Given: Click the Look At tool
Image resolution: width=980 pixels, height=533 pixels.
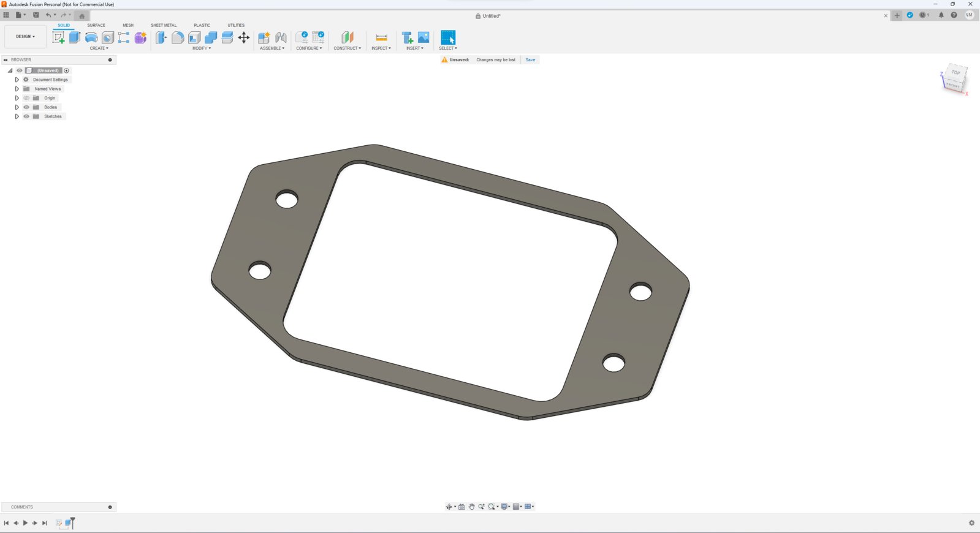Looking at the screenshot, I should tap(462, 507).
